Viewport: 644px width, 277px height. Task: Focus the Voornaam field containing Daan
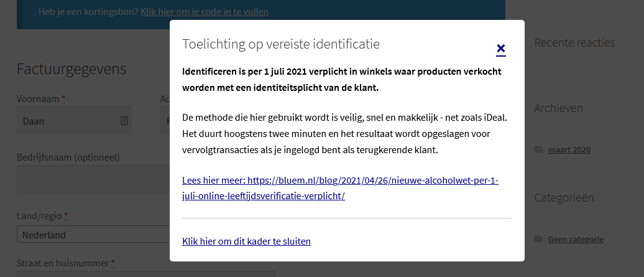65,121
